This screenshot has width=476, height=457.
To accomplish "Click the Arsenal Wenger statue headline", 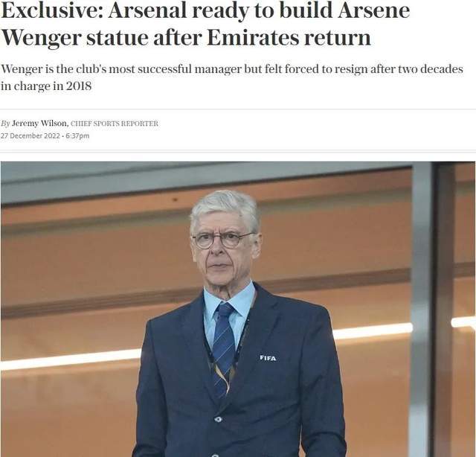I will coord(205,24).
